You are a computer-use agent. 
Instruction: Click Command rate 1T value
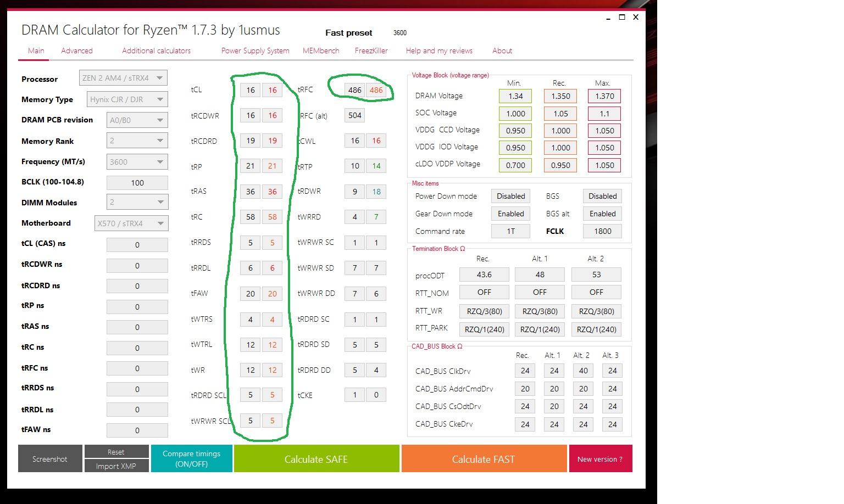(x=511, y=231)
